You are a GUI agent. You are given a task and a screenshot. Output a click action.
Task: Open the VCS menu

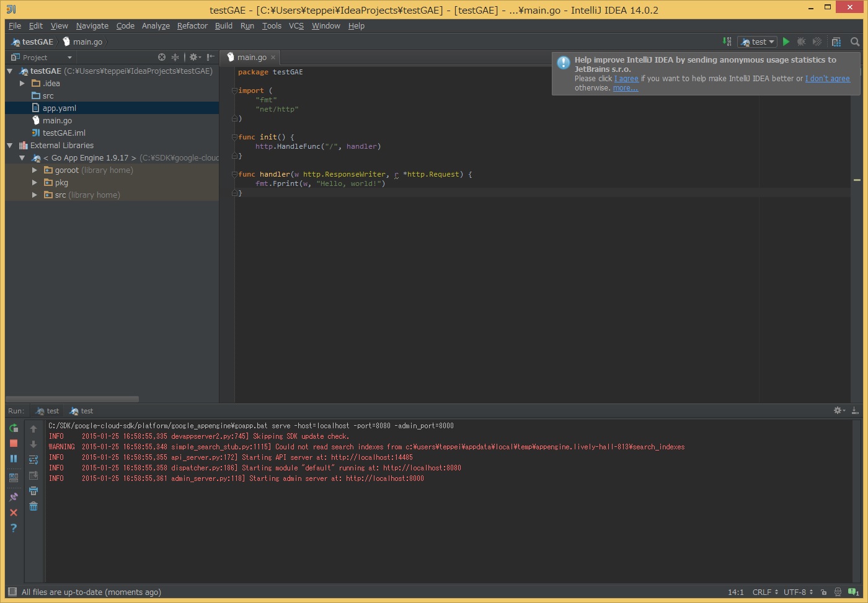[296, 25]
